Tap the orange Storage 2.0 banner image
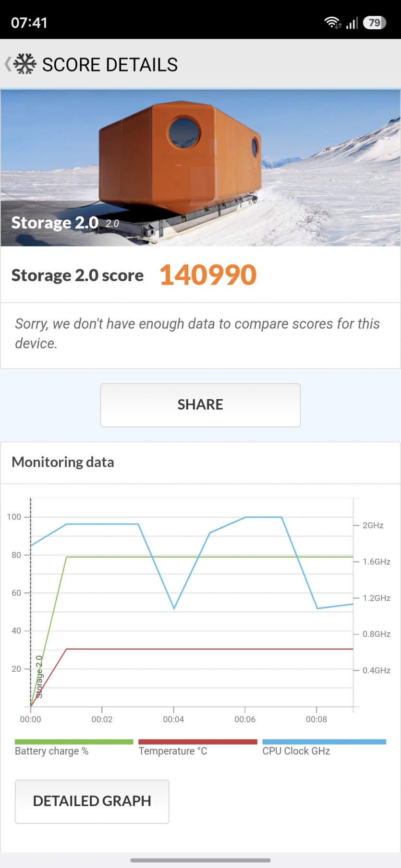The image size is (401, 868). click(200, 167)
